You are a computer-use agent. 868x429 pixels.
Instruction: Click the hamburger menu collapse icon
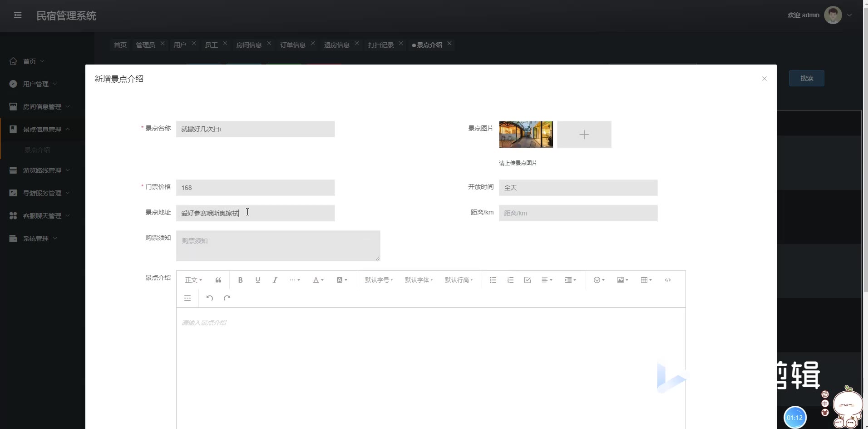18,15
